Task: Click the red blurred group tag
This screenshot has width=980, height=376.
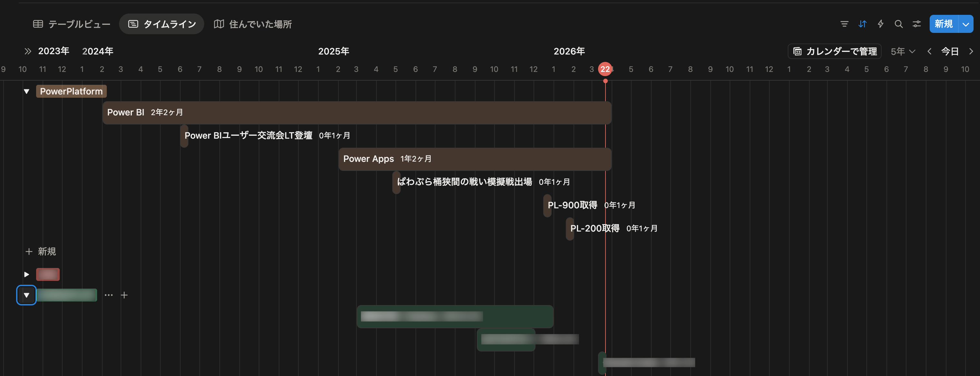Action: tap(48, 274)
